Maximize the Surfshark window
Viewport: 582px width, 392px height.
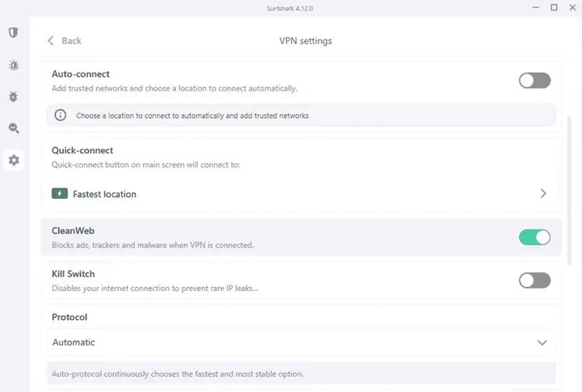click(555, 7)
